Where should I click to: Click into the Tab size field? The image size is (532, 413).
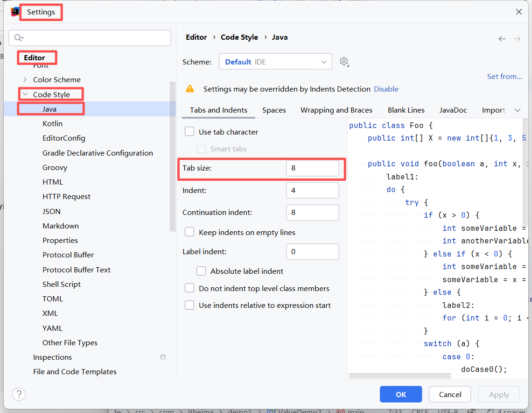[x=313, y=168]
